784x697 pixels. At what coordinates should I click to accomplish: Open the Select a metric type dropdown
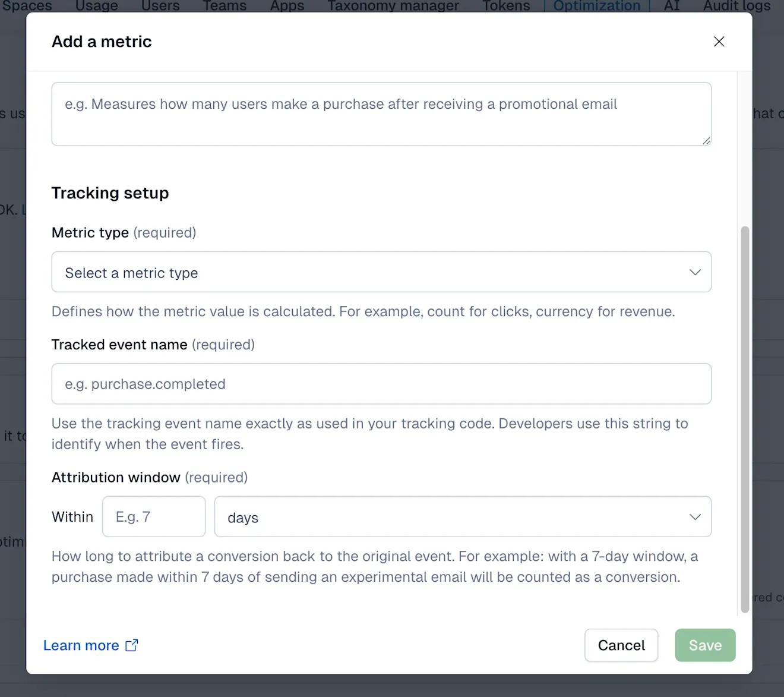pos(381,272)
